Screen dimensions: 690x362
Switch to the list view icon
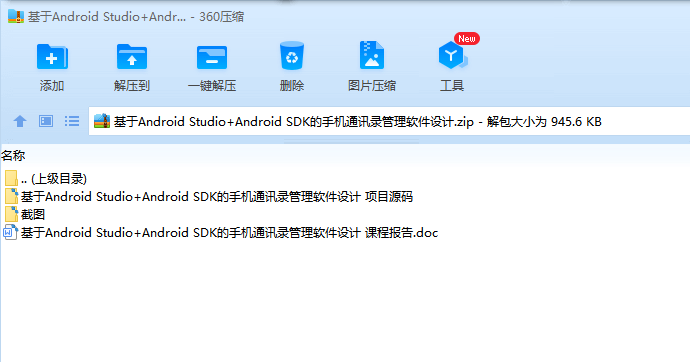(x=72, y=121)
